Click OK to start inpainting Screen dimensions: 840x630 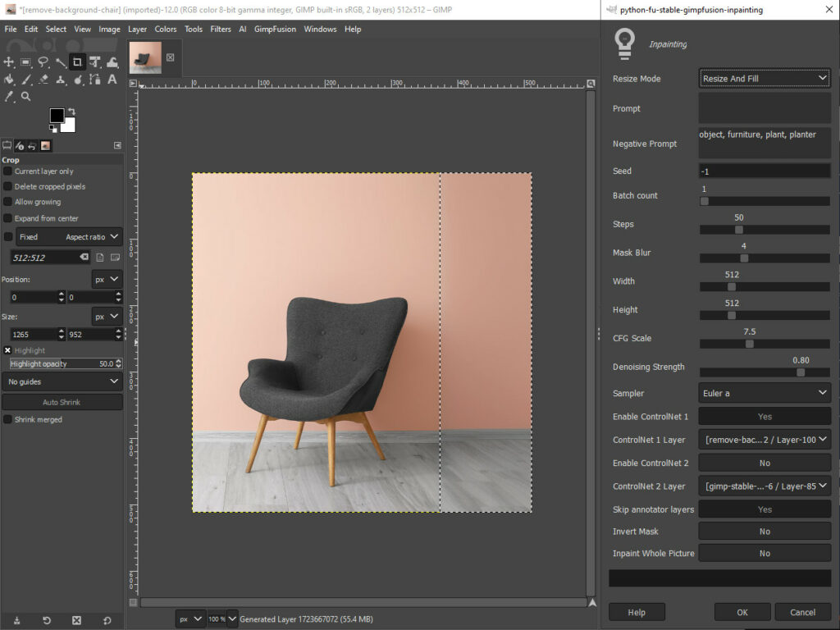(x=742, y=612)
